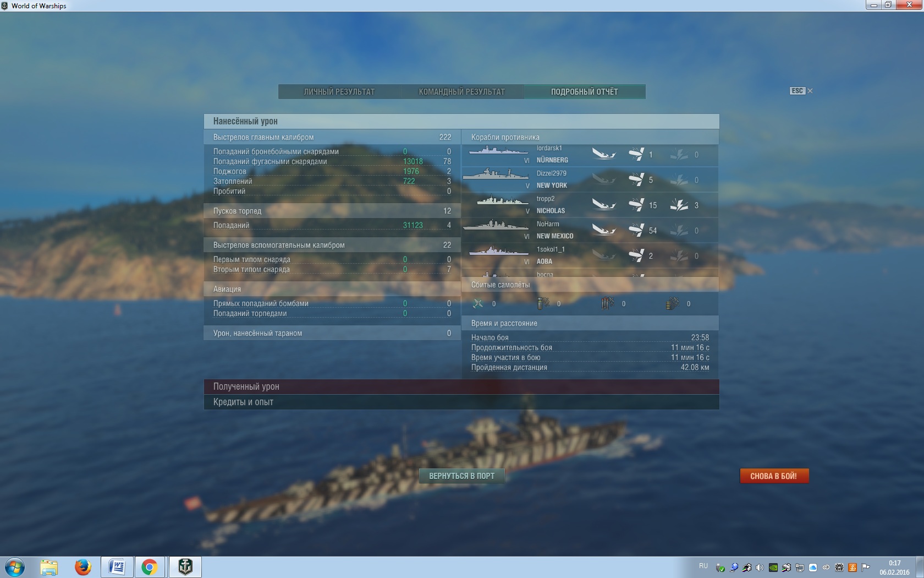The height and width of the screenshot is (578, 924).
Task: Click the torpedo bombers shot down icon
Action: click(x=608, y=303)
